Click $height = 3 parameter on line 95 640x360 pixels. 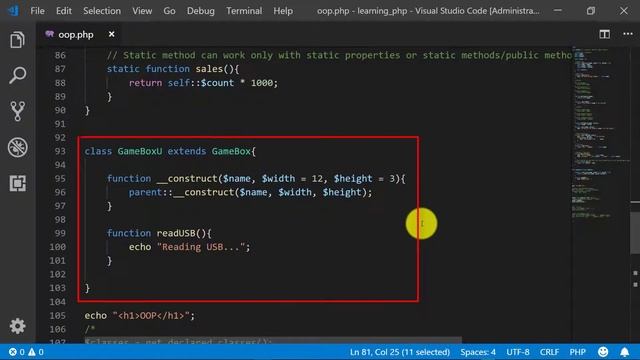click(x=364, y=178)
